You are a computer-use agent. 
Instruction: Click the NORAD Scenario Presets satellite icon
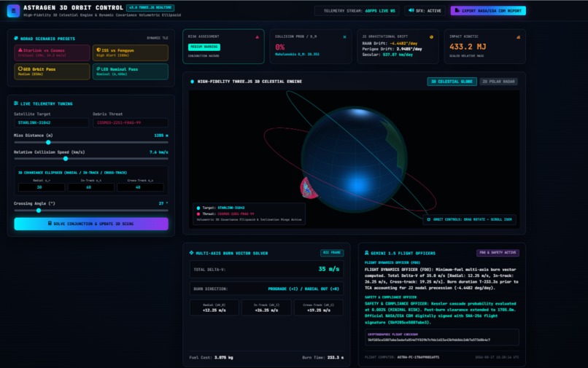[x=16, y=38]
